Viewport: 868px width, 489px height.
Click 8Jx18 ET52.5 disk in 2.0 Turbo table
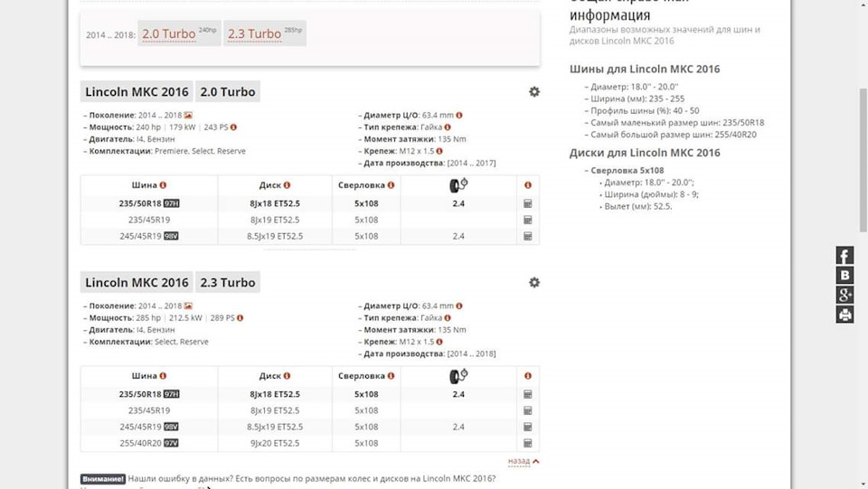click(275, 203)
